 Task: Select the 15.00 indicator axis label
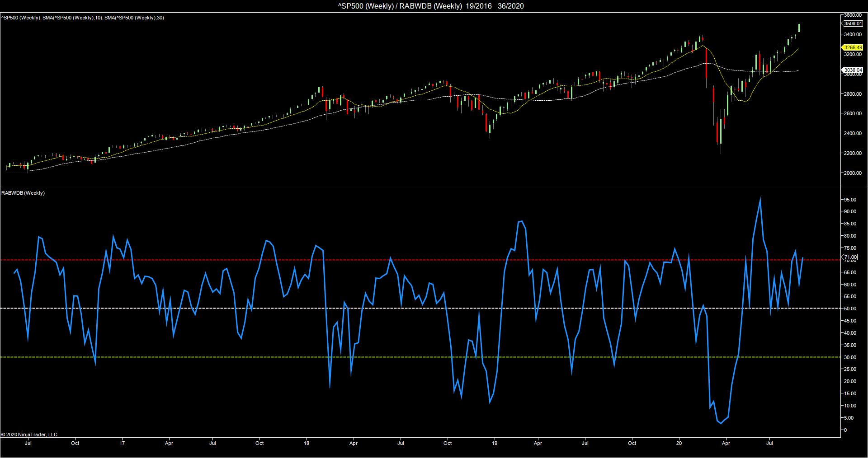[850, 393]
